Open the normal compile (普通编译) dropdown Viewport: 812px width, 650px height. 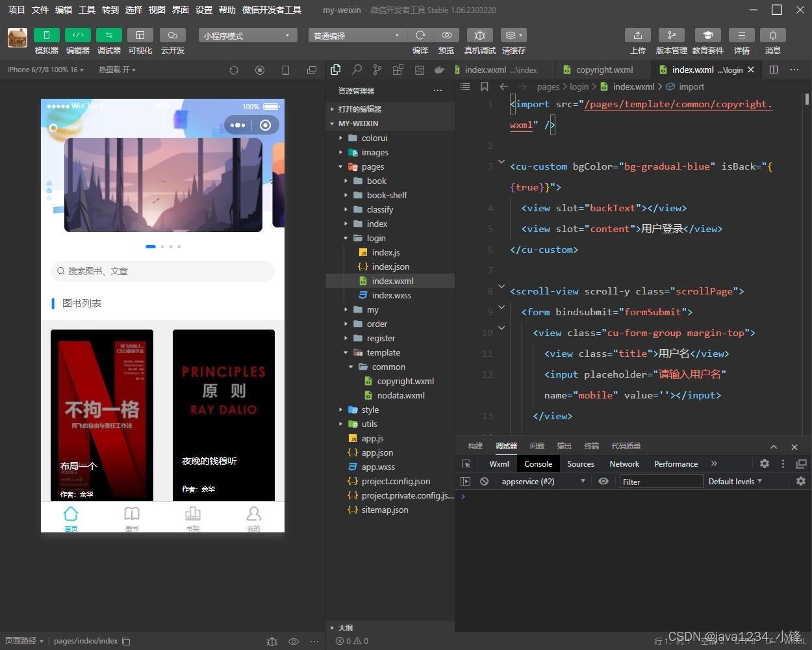(x=357, y=35)
